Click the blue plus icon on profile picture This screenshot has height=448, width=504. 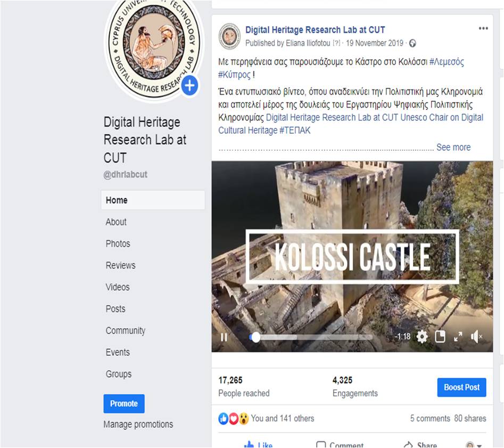pyautogui.click(x=189, y=86)
